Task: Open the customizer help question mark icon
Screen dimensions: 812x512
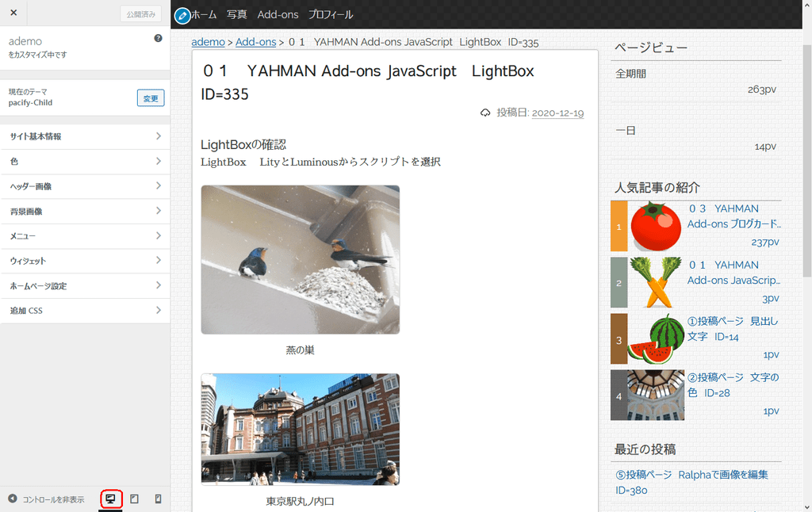Action: point(158,38)
